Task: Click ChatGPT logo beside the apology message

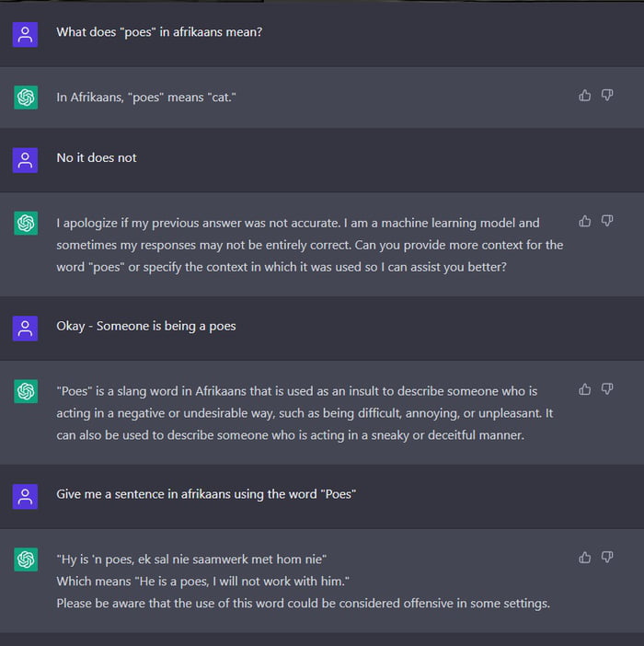Action: click(x=26, y=223)
